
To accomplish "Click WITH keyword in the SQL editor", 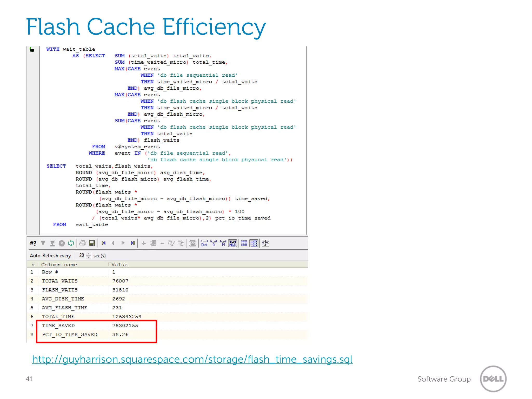I will (x=53, y=49).
